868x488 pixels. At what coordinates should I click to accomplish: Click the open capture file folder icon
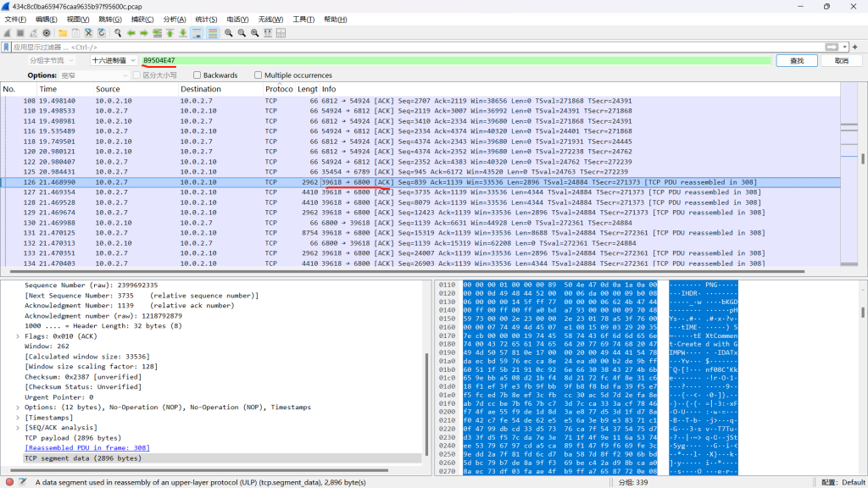(x=62, y=33)
